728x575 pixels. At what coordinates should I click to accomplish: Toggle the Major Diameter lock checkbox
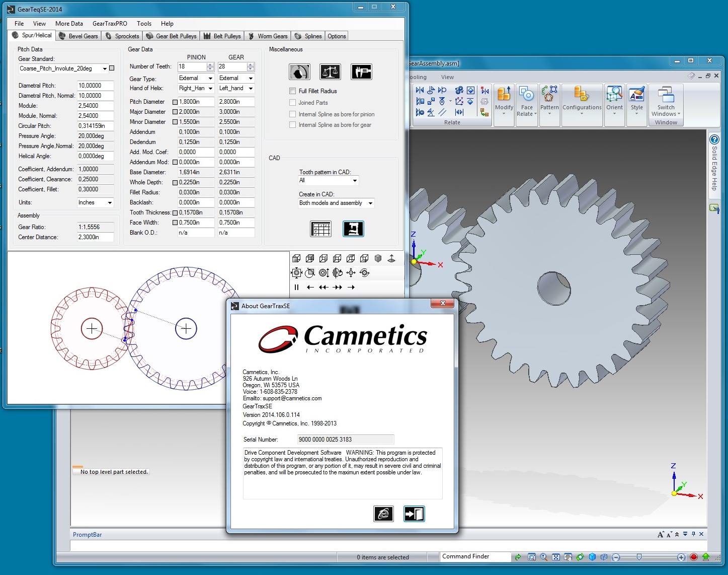175,112
